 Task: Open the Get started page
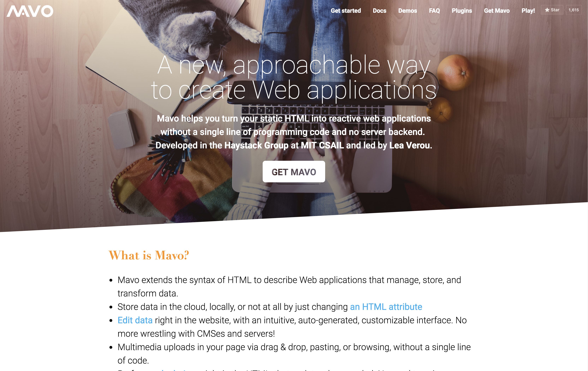pyautogui.click(x=345, y=11)
